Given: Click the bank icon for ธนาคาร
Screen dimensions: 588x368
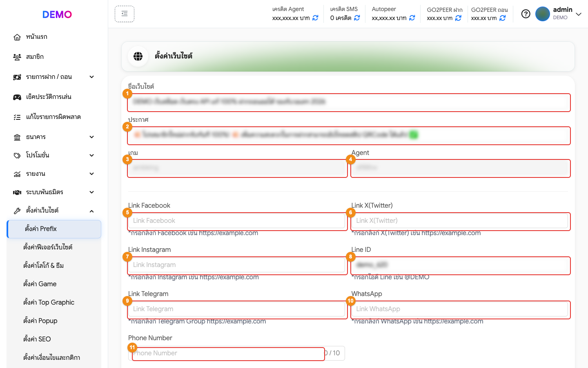Looking at the screenshot, I should point(17,137).
